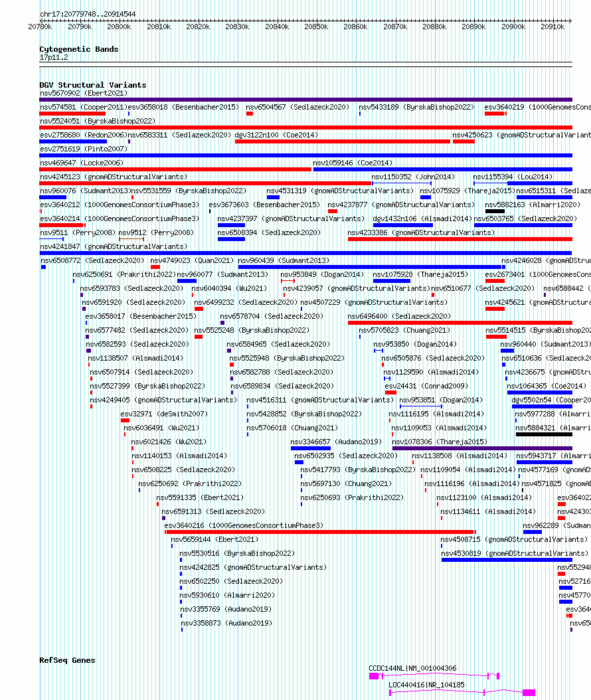591x700 pixels.
Task: Open dgv1432n106 (Alsmadi2014) variant
Action: [x=422, y=219]
